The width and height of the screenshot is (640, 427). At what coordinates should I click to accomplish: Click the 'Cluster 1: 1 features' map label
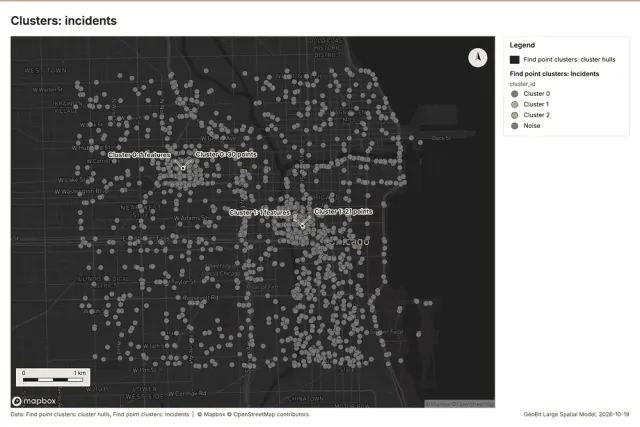[x=260, y=212]
